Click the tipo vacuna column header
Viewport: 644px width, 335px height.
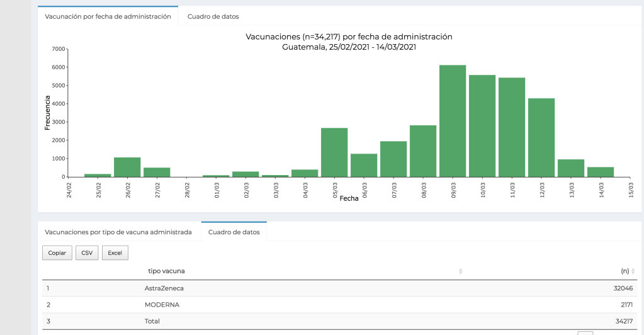[x=166, y=271]
